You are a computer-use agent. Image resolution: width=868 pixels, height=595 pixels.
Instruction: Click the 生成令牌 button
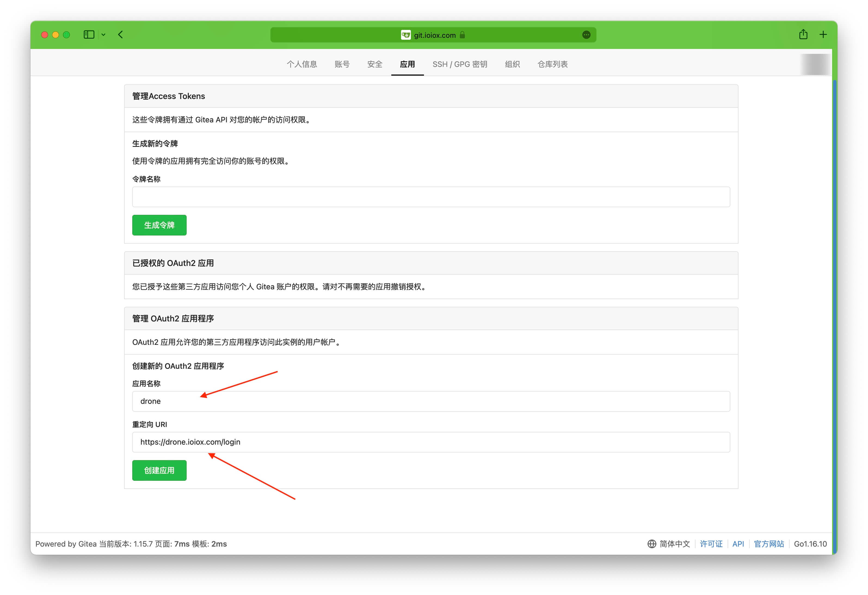point(159,225)
